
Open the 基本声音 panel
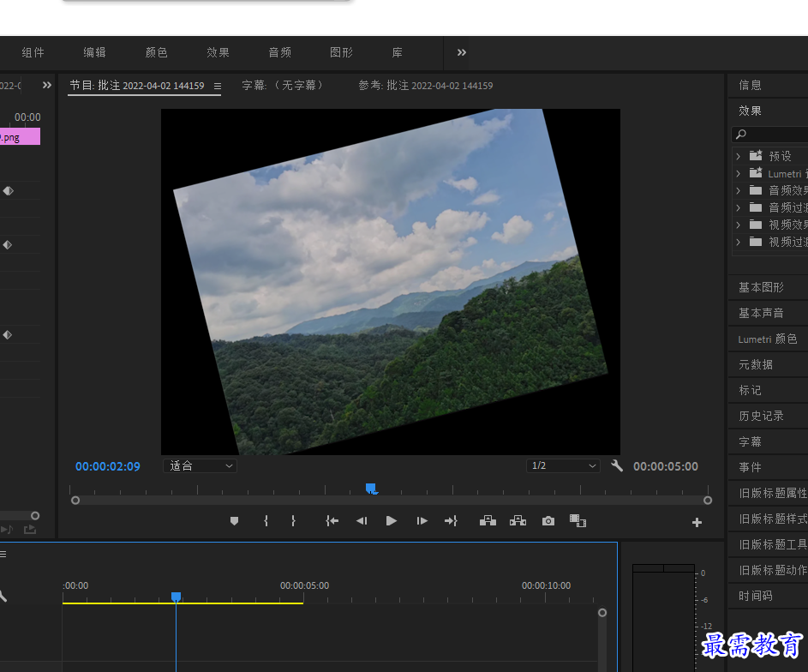click(x=761, y=314)
